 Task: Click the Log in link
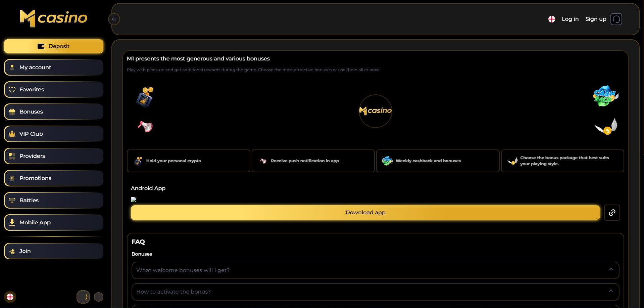570,19
